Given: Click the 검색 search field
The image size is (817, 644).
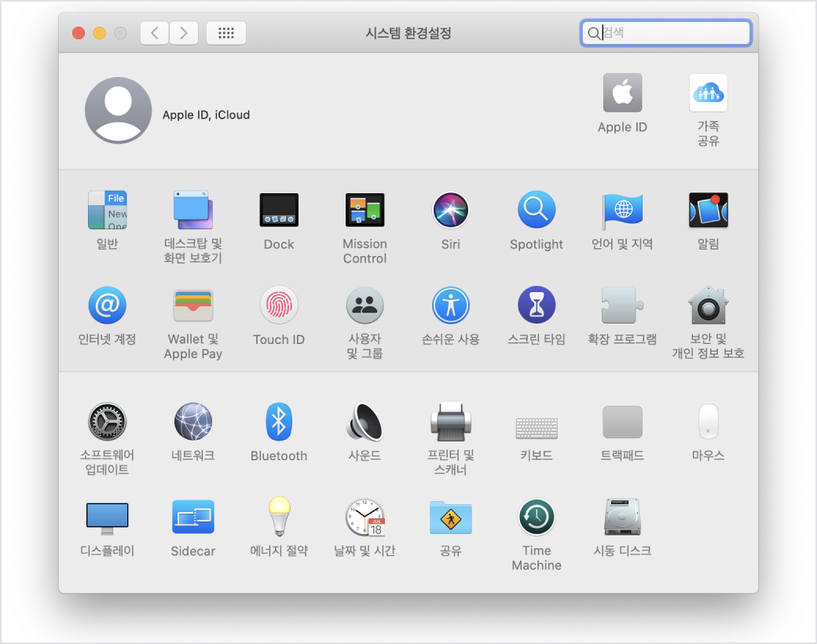Looking at the screenshot, I should [x=672, y=33].
